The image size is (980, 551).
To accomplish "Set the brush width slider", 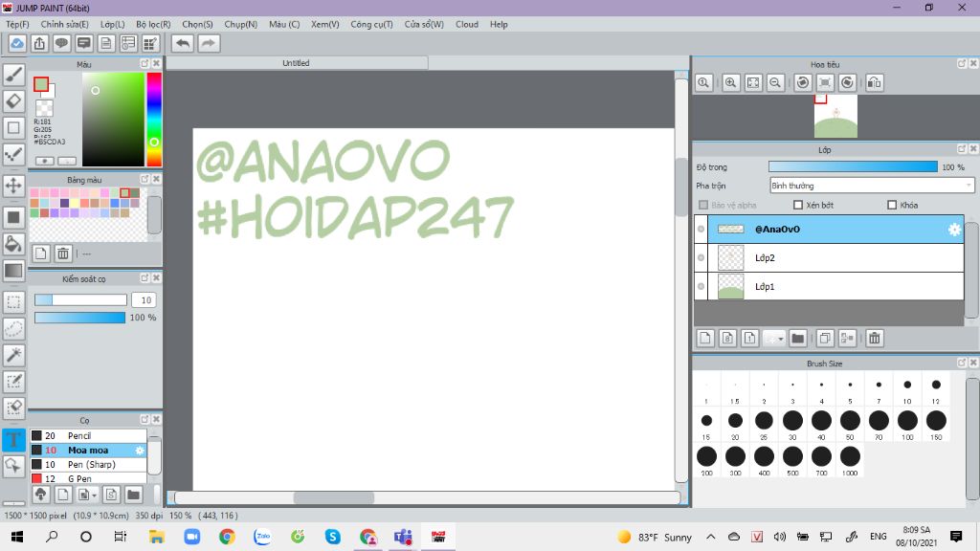I will (x=80, y=299).
